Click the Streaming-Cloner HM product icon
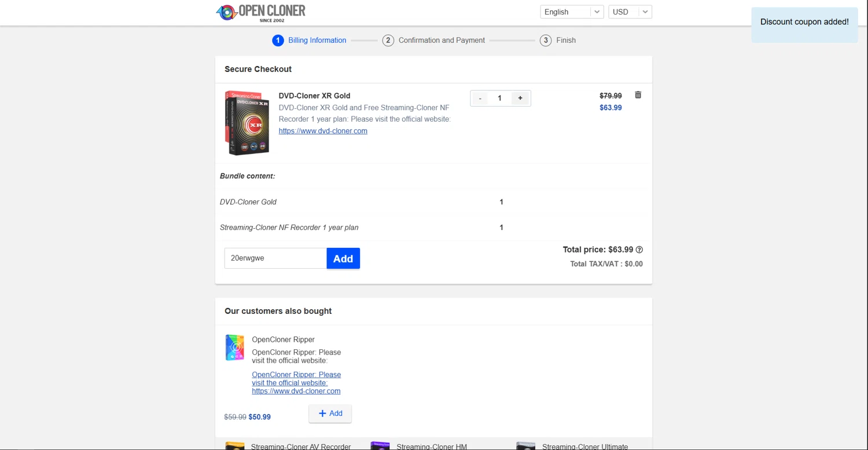The height and width of the screenshot is (450, 868). click(x=380, y=446)
